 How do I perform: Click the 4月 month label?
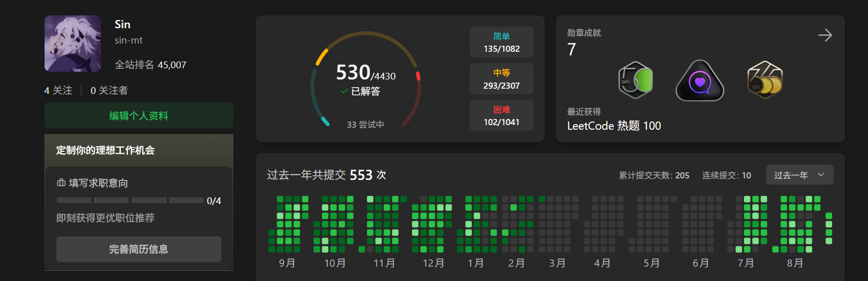pos(602,263)
